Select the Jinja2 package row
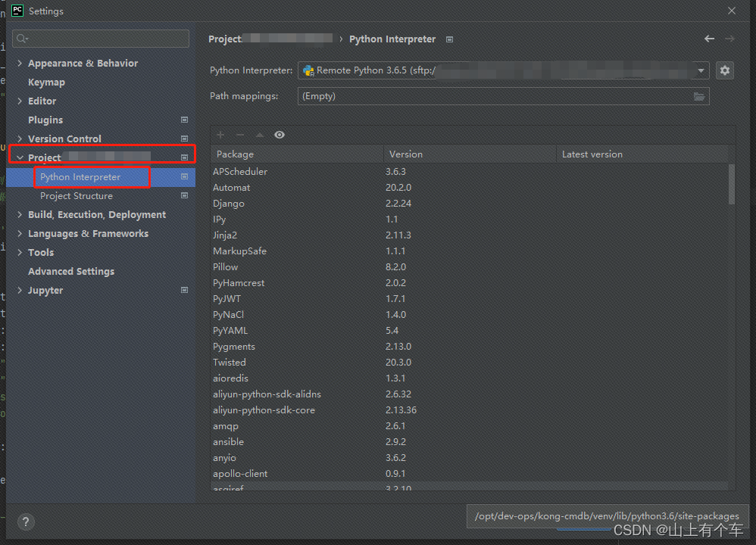Viewport: 756px width, 545px height. pos(470,235)
